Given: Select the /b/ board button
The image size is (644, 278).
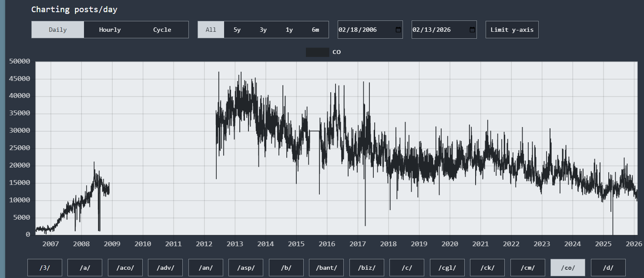Looking at the screenshot, I should click(286, 268).
